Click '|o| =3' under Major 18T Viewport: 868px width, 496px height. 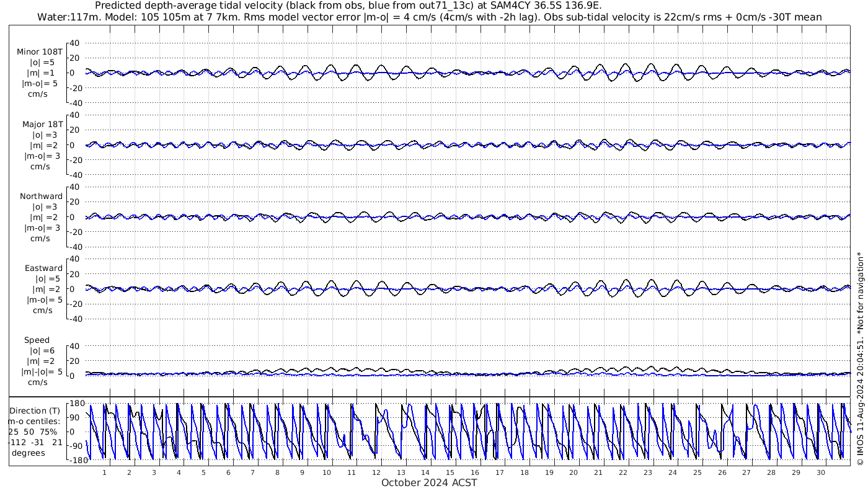[45, 135]
